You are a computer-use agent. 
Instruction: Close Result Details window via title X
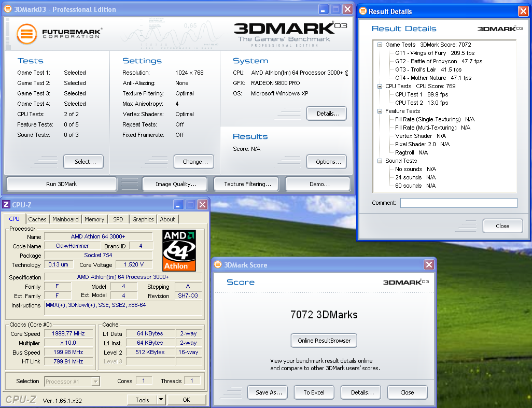523,11
